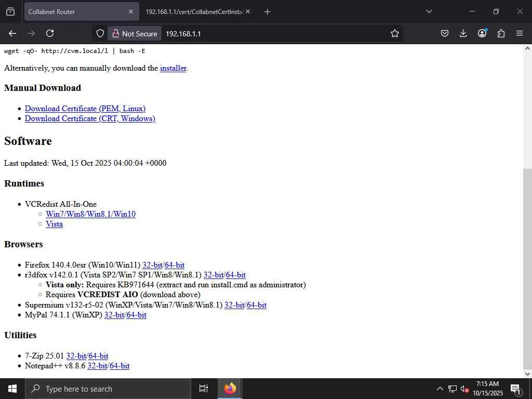Image resolution: width=532 pixels, height=399 pixels.
Task: Open taskbar clock showing 7:15 AM
Action: pos(487,389)
